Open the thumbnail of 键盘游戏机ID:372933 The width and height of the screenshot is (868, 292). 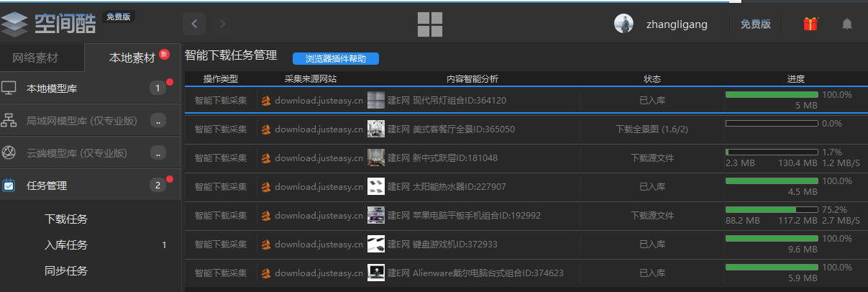click(x=376, y=244)
